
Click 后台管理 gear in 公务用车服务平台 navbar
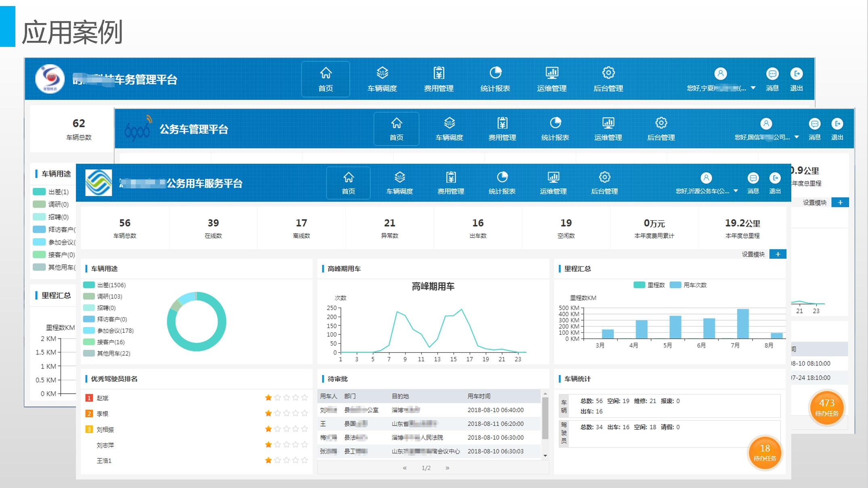[604, 177]
